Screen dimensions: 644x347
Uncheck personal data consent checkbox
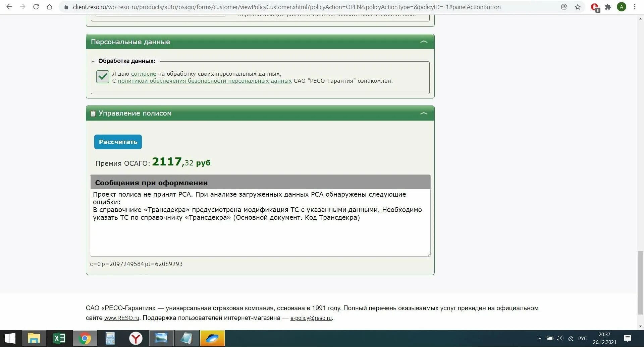point(103,77)
